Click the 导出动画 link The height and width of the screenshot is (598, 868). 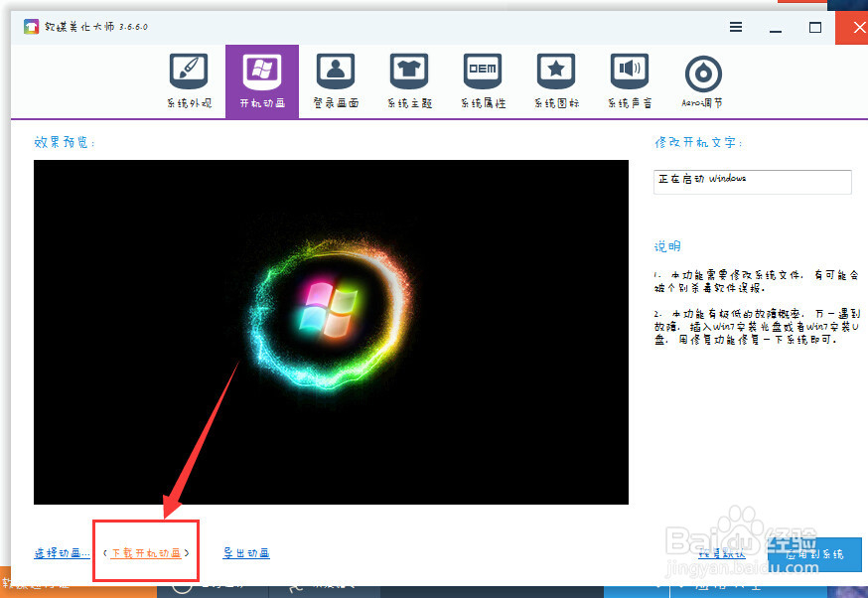point(246,552)
